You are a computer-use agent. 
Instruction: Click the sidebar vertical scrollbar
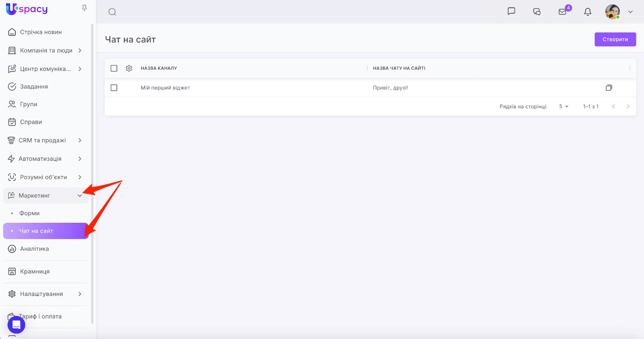(x=93, y=174)
